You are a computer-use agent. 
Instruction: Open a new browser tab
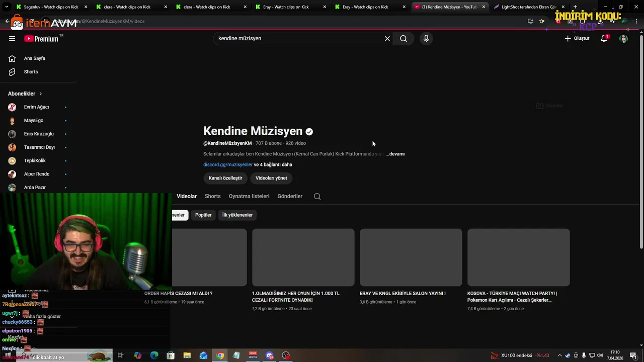pos(575,7)
